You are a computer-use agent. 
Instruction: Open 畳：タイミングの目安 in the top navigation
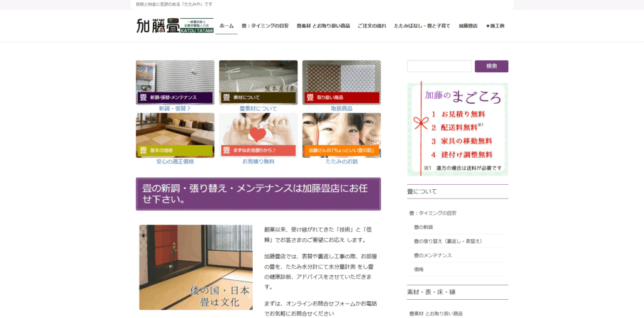pyautogui.click(x=265, y=26)
